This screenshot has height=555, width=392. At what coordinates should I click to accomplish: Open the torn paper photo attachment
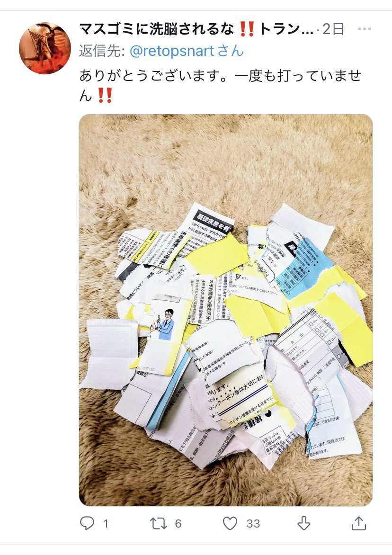coord(226,310)
